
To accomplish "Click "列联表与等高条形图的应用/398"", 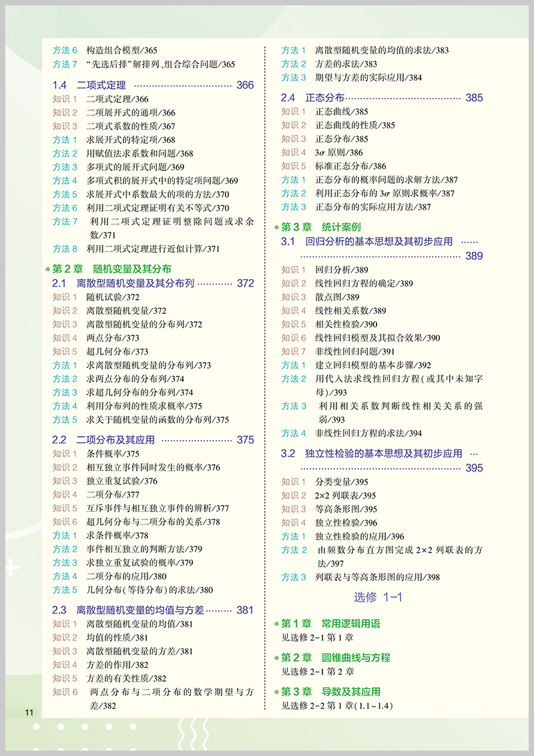I will click(377, 578).
